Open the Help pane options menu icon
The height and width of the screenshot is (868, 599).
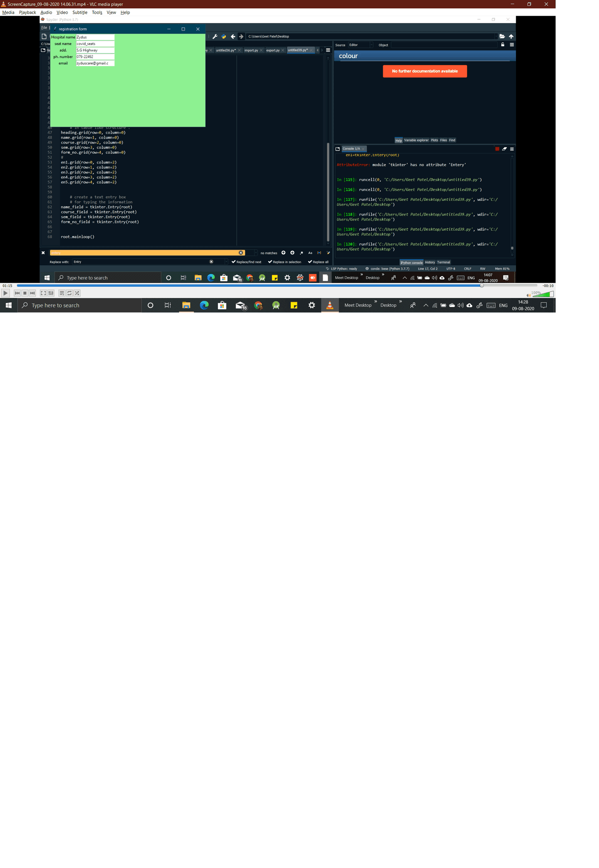(x=512, y=45)
